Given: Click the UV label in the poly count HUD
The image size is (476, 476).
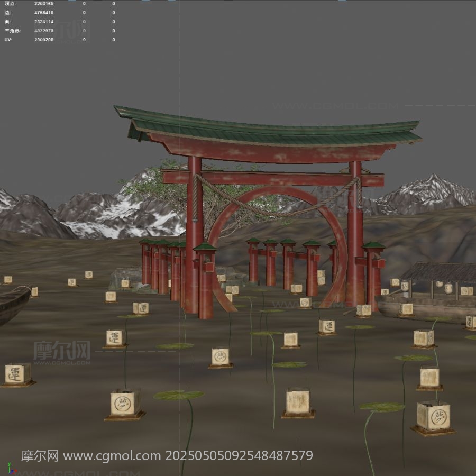Looking at the screenshot, I should pos(8,40).
